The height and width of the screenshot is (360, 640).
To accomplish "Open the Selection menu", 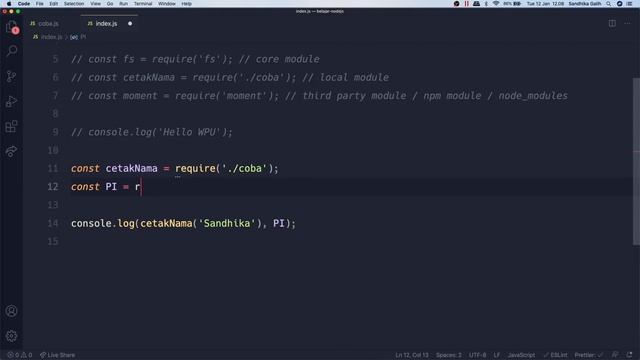I will click(74, 4).
